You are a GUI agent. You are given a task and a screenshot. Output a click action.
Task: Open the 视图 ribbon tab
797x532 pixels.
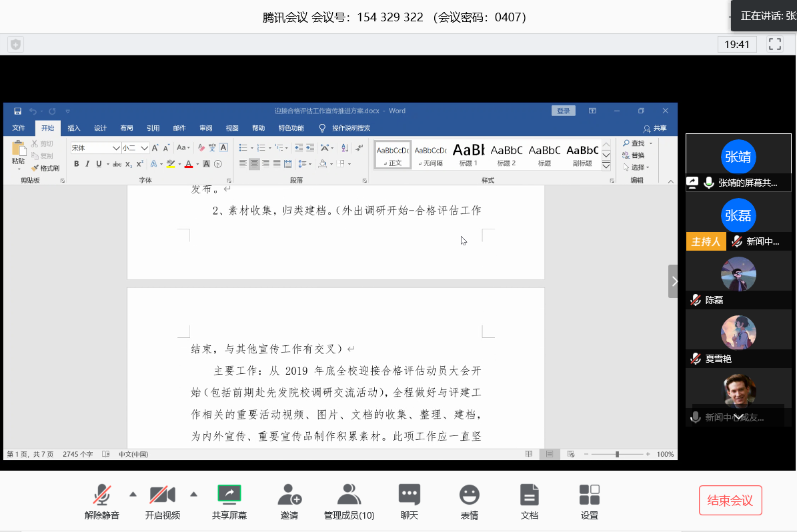[x=231, y=127]
